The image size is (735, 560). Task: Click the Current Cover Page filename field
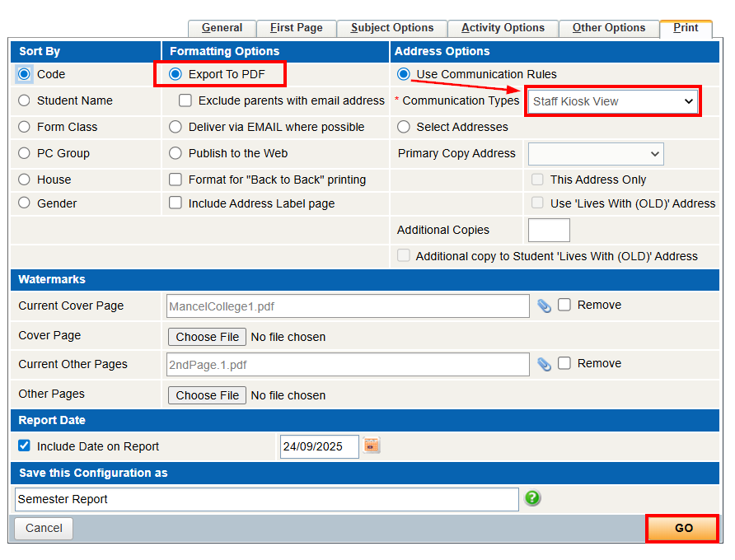(348, 306)
